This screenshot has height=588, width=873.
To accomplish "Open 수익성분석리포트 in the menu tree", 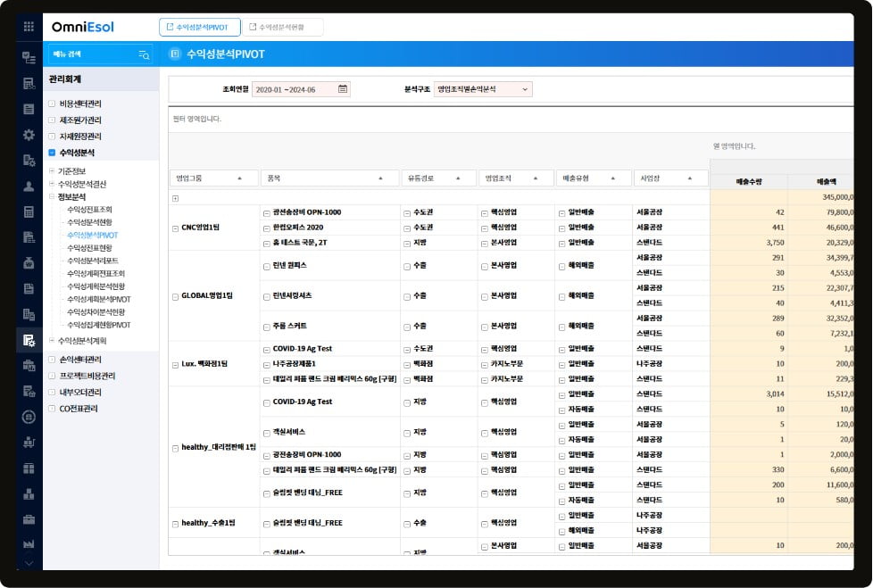I will (93, 261).
